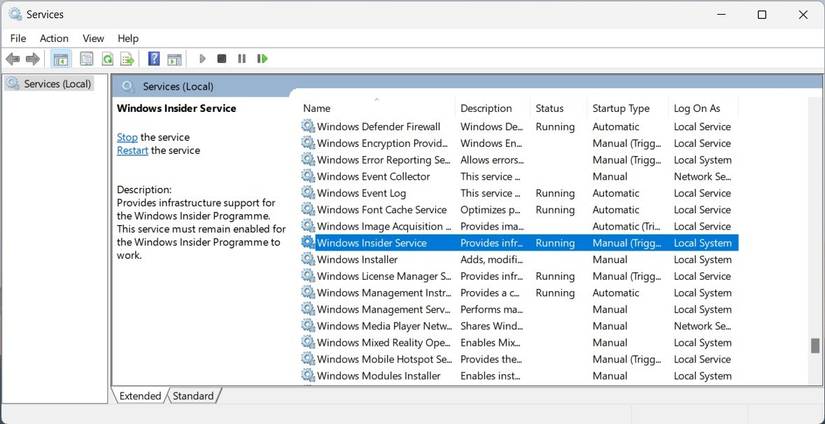Switch to the Standard tab
Viewport: 825px width, 424px height.
point(193,396)
